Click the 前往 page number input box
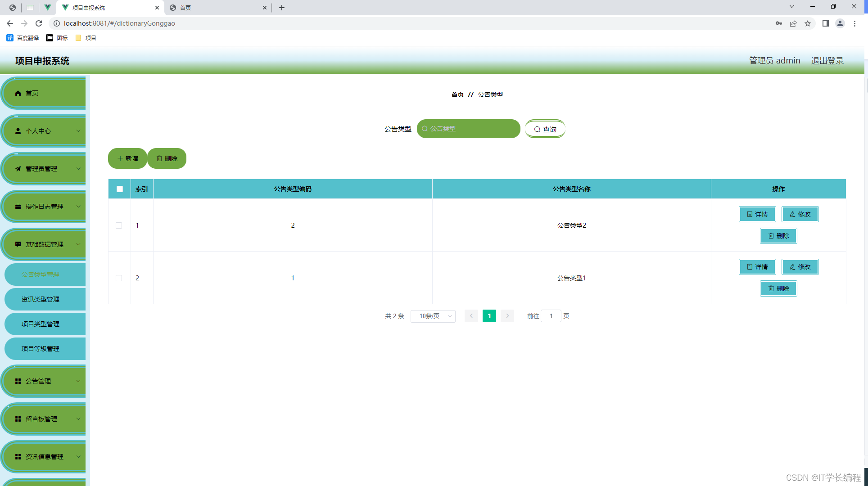Viewport: 868px width, 486px height. (x=551, y=316)
